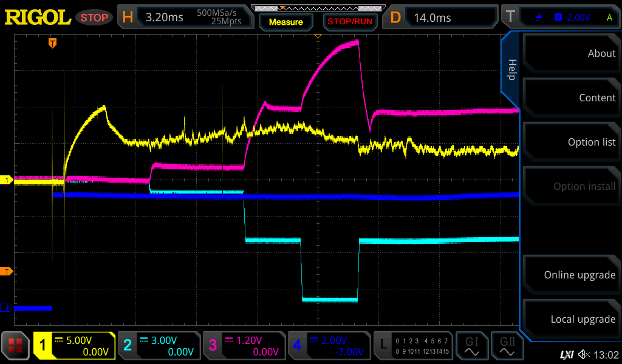Open delay D 14.0ms settings
The height and width of the screenshot is (364, 622).
point(442,18)
